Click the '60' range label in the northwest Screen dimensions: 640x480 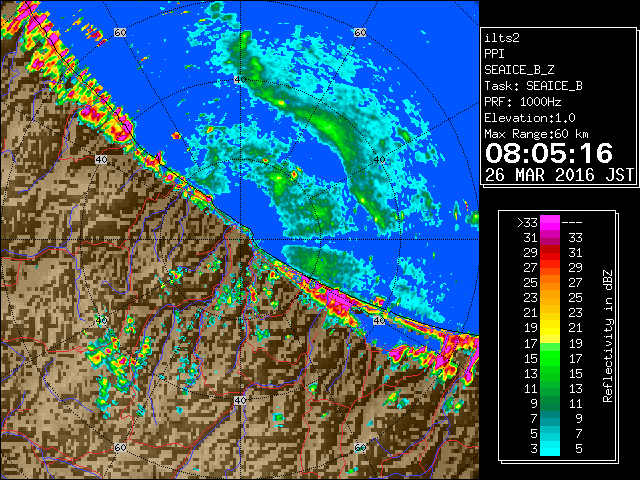[x=120, y=32]
